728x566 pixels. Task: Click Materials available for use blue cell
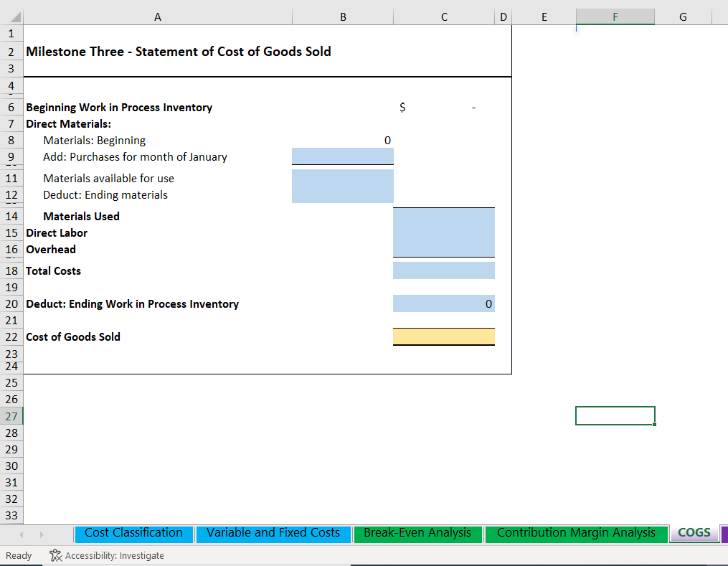pos(343,179)
